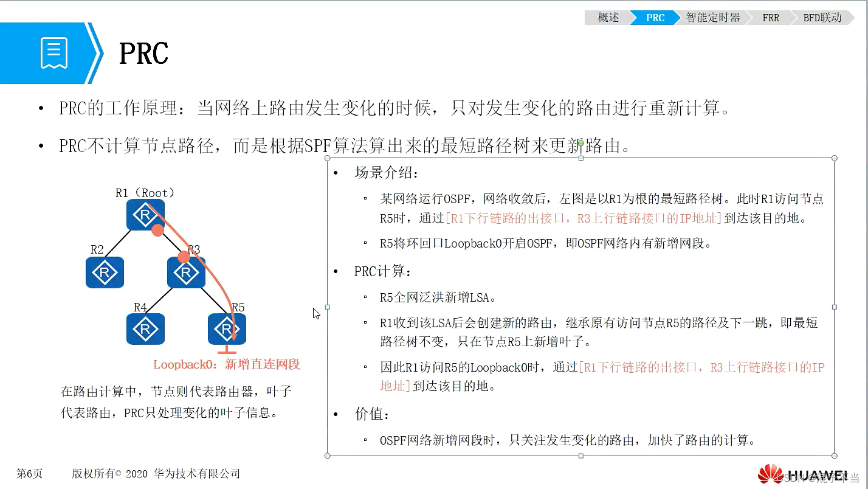
Task: Click the line starting "R1收到该LSA后会创建新的路由"
Action: coord(599,332)
